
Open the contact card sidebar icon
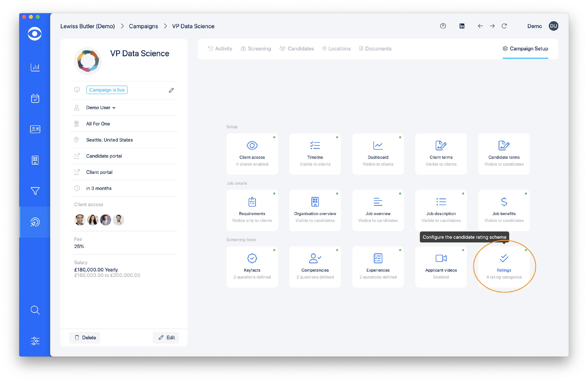click(35, 129)
